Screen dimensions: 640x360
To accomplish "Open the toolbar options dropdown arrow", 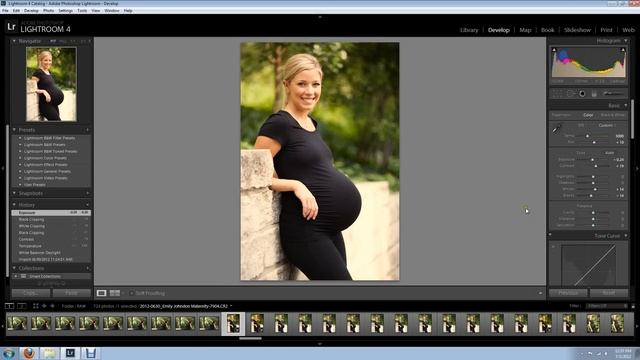I will [540, 293].
